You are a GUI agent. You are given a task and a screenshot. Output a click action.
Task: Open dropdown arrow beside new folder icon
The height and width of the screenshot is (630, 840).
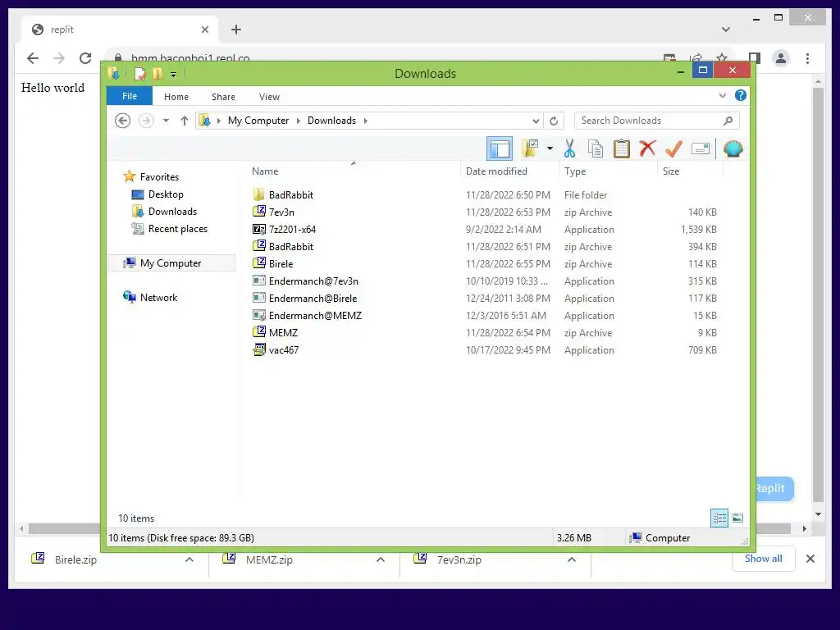click(550, 148)
